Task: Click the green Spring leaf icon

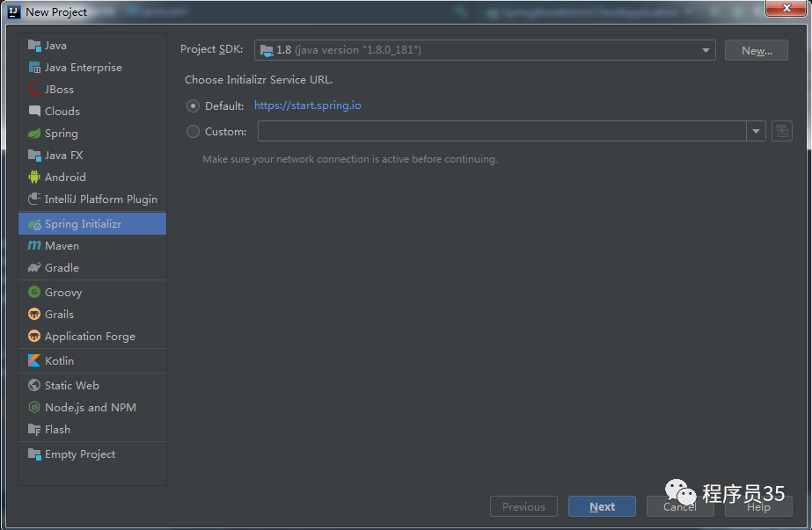Action: (34, 134)
